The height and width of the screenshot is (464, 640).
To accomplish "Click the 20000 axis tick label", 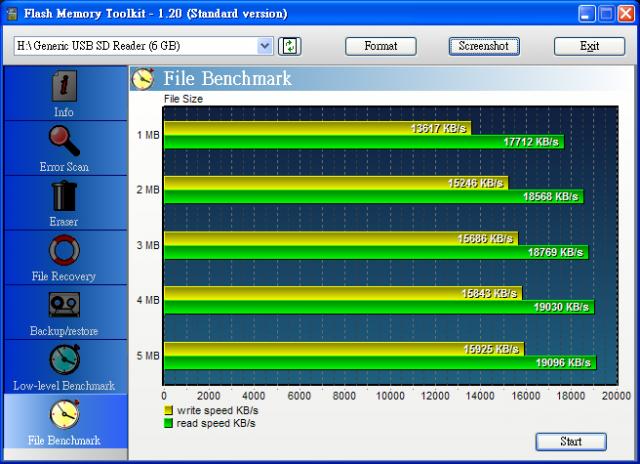I will (616, 396).
